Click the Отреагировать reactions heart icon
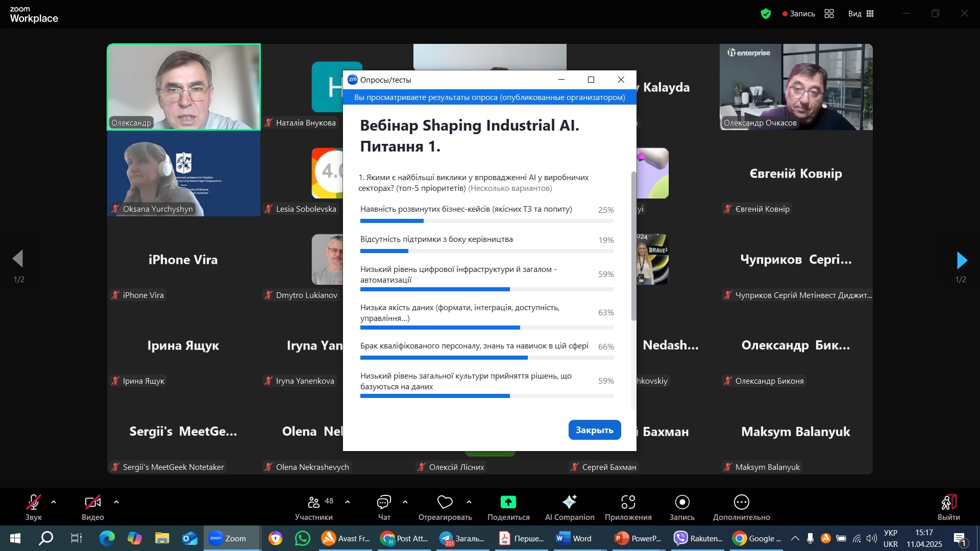This screenshot has height=551, width=980. 445,503
